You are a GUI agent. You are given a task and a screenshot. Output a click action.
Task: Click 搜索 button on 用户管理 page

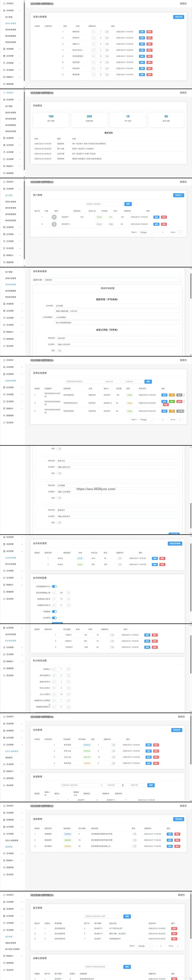[128, 204]
